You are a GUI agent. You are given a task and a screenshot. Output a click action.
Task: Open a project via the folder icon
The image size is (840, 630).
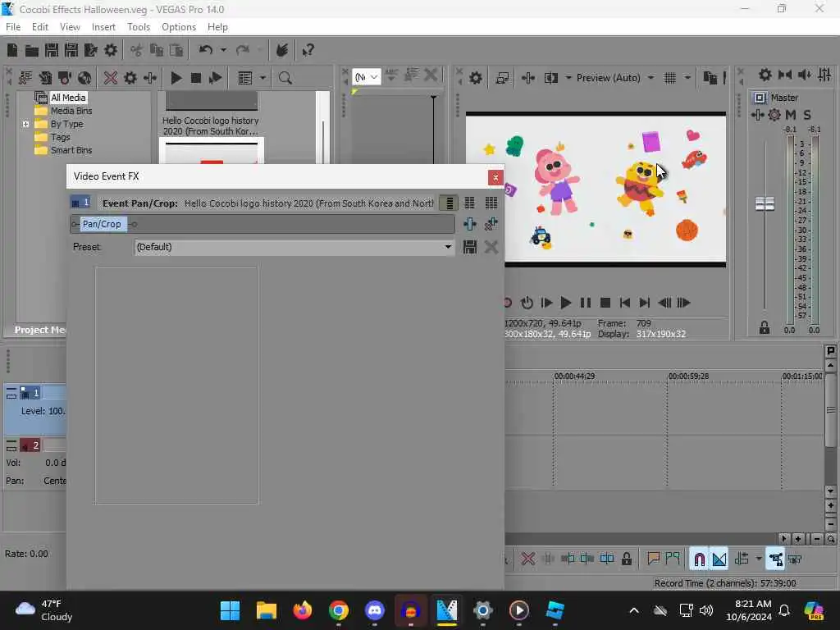[32, 50]
